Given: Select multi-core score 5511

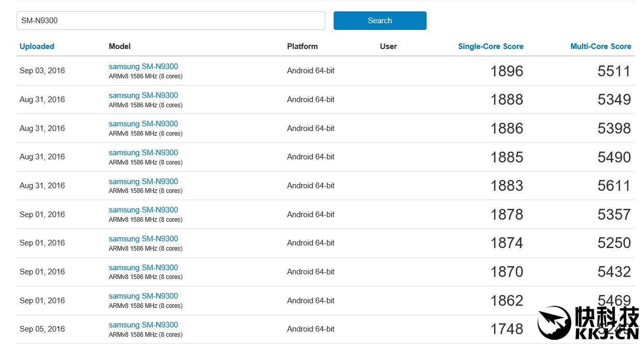Looking at the screenshot, I should pyautogui.click(x=614, y=71).
